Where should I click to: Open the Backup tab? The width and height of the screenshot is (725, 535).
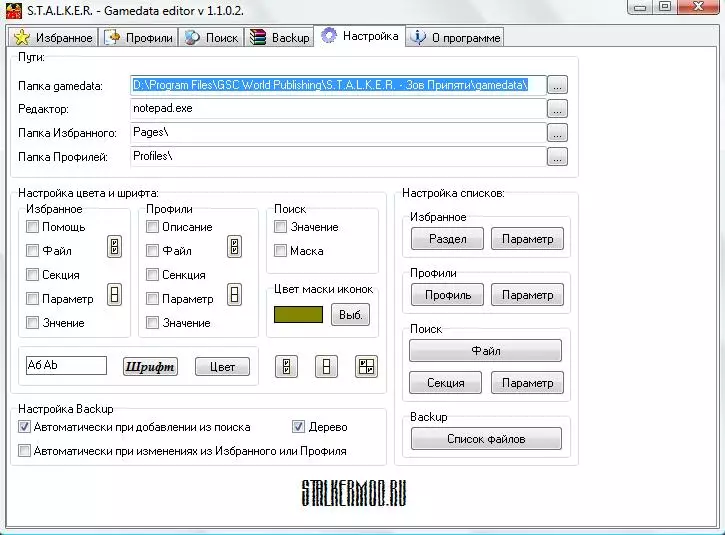[279, 37]
